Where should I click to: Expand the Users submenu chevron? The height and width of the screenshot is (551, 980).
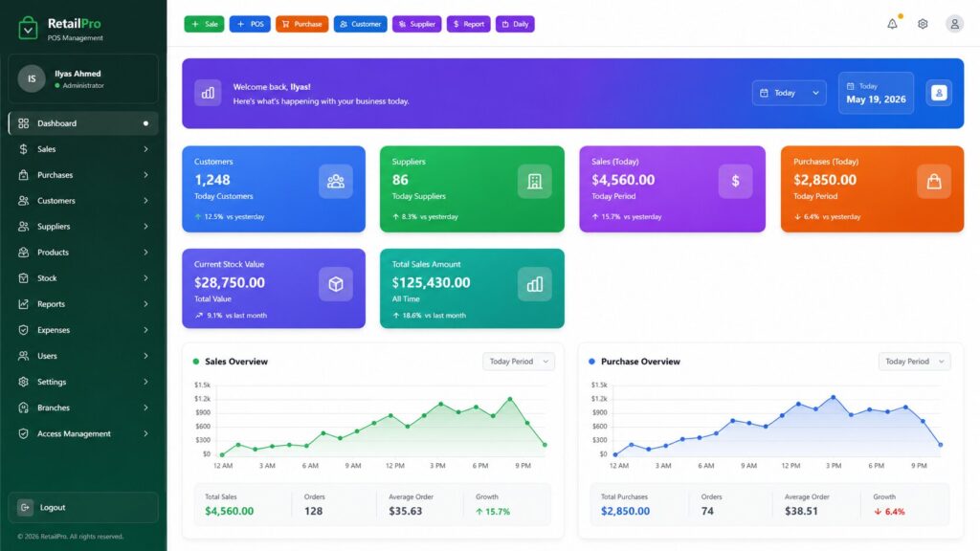tap(145, 356)
